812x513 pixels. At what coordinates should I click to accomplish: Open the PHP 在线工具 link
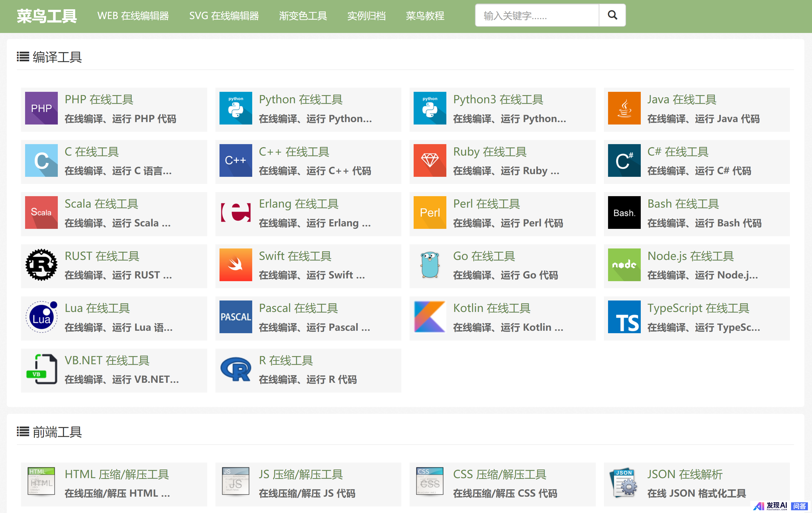pos(99,100)
